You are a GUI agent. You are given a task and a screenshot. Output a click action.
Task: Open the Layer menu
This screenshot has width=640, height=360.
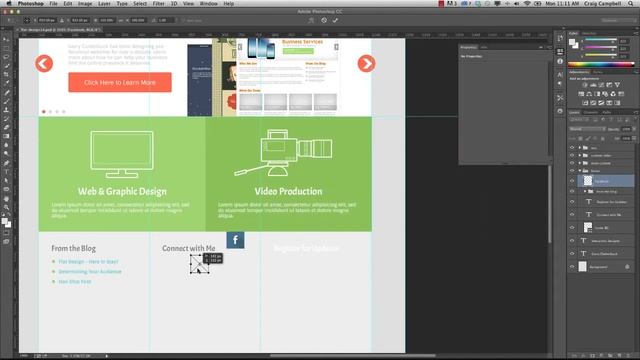(x=104, y=3)
